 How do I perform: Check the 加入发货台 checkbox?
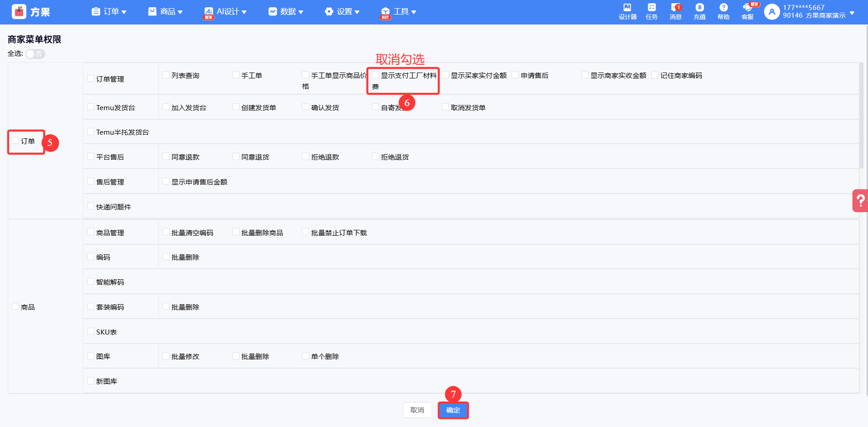click(166, 107)
